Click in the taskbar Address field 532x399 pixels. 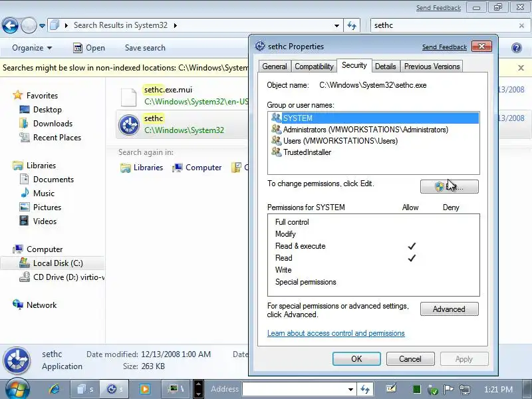(295, 389)
